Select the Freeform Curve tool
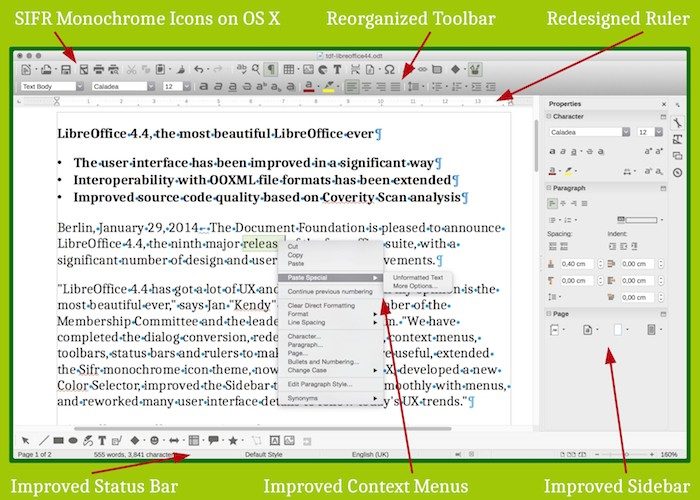700x500 pixels. (x=88, y=441)
